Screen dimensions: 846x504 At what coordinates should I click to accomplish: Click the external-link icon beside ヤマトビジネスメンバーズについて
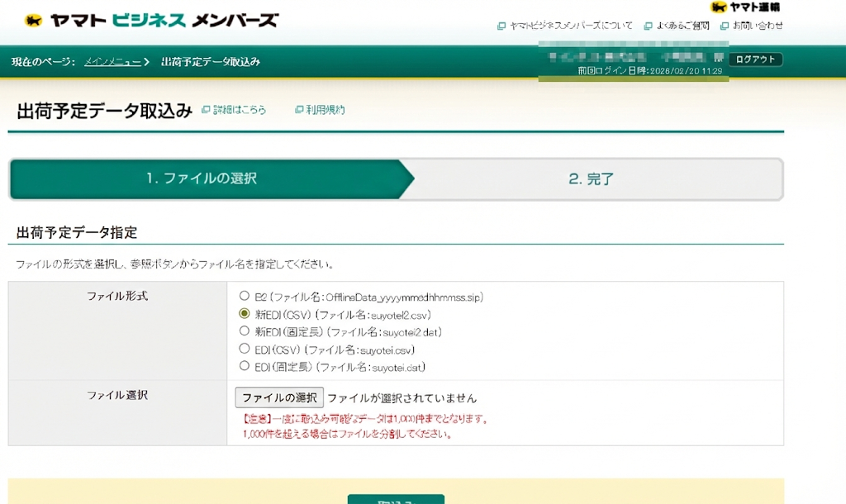click(501, 26)
